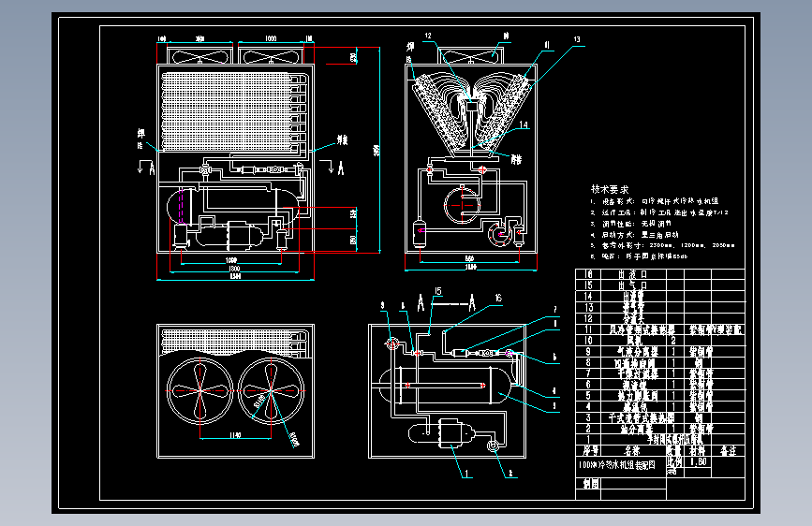Click the 备注 column header in title block
Image resolution: width=812 pixels, height=526 pixels.
click(728, 450)
